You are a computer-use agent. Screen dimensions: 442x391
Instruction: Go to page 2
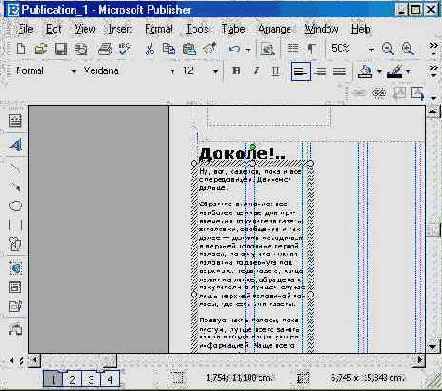[72, 379]
